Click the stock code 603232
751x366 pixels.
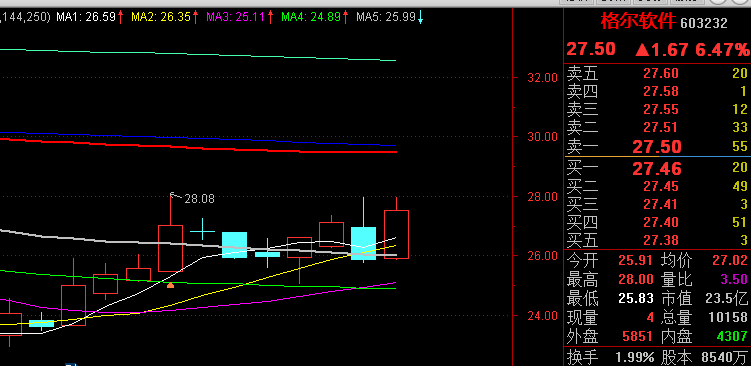(x=704, y=23)
